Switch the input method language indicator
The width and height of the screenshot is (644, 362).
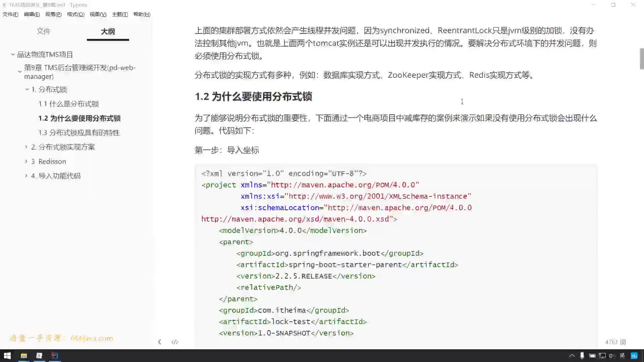point(622,356)
